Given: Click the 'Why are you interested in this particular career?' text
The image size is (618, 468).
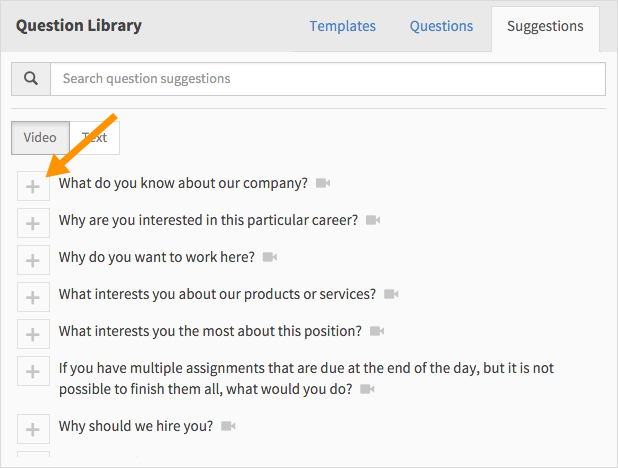Looking at the screenshot, I should [208, 220].
